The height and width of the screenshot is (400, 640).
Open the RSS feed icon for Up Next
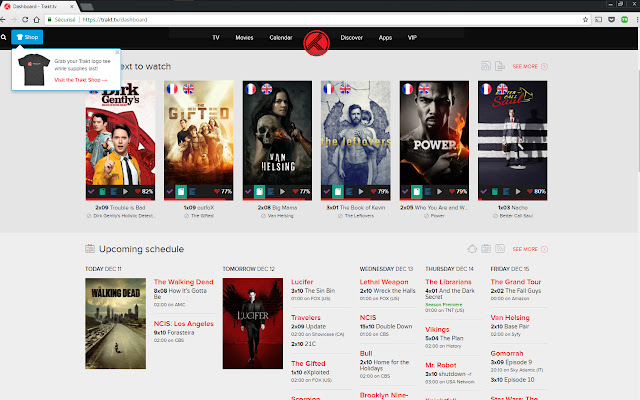click(x=486, y=66)
